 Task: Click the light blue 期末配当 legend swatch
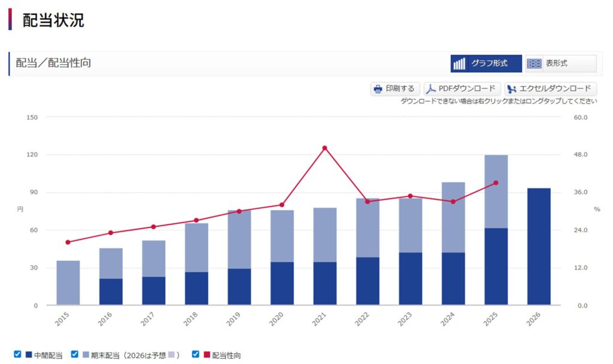86,355
